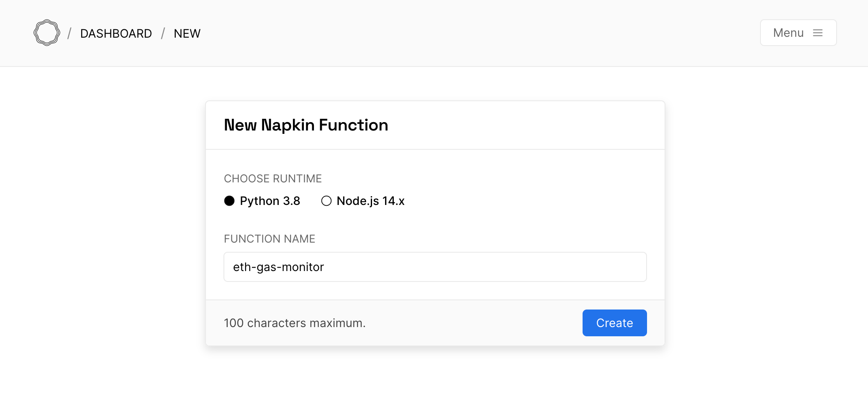The width and height of the screenshot is (868, 394).
Task: Click the CHOOSE RUNTIME label
Action: (x=272, y=179)
